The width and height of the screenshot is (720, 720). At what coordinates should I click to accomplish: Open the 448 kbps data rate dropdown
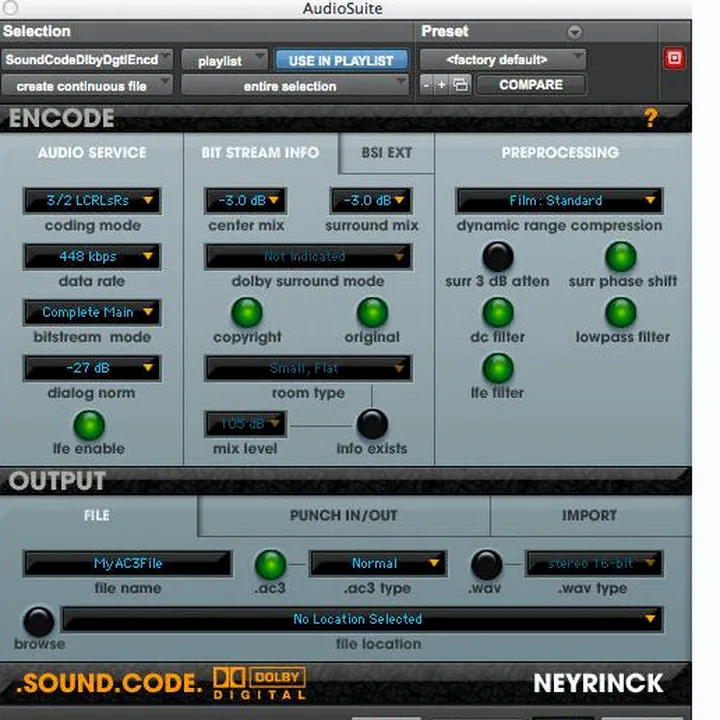pyautogui.click(x=92, y=256)
